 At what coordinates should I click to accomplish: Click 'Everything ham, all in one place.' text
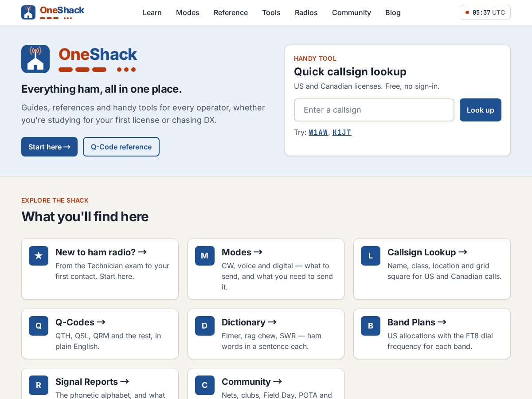(x=102, y=89)
